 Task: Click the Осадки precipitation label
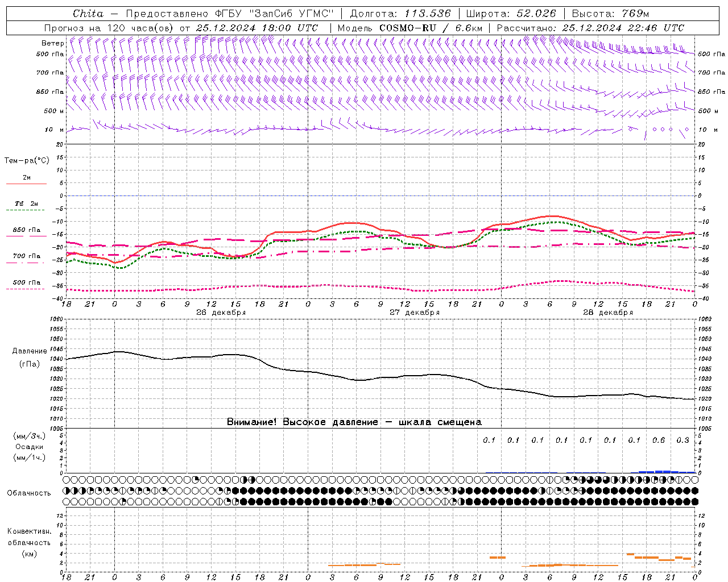[29, 447]
